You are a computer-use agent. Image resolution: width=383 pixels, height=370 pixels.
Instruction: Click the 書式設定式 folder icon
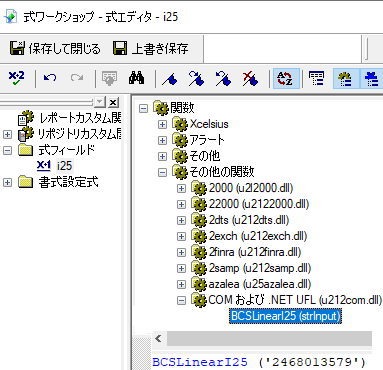click(26, 182)
